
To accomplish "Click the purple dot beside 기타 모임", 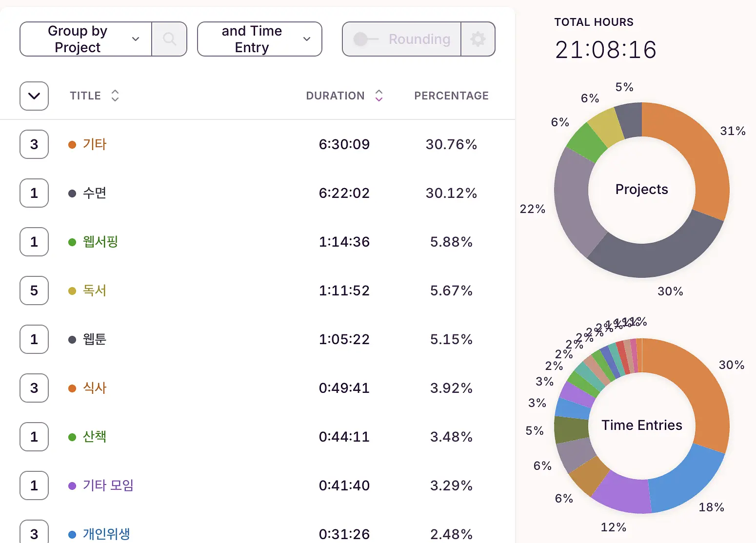I will click(72, 486).
